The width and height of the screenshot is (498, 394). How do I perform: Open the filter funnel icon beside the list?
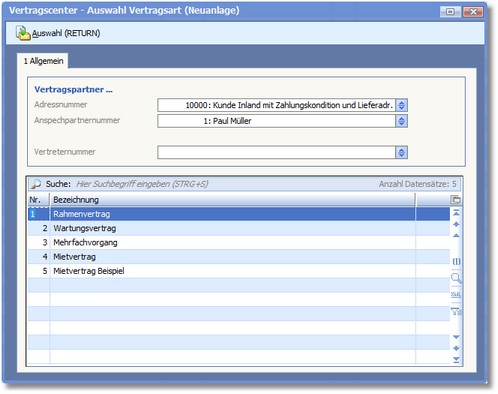[x=456, y=311]
